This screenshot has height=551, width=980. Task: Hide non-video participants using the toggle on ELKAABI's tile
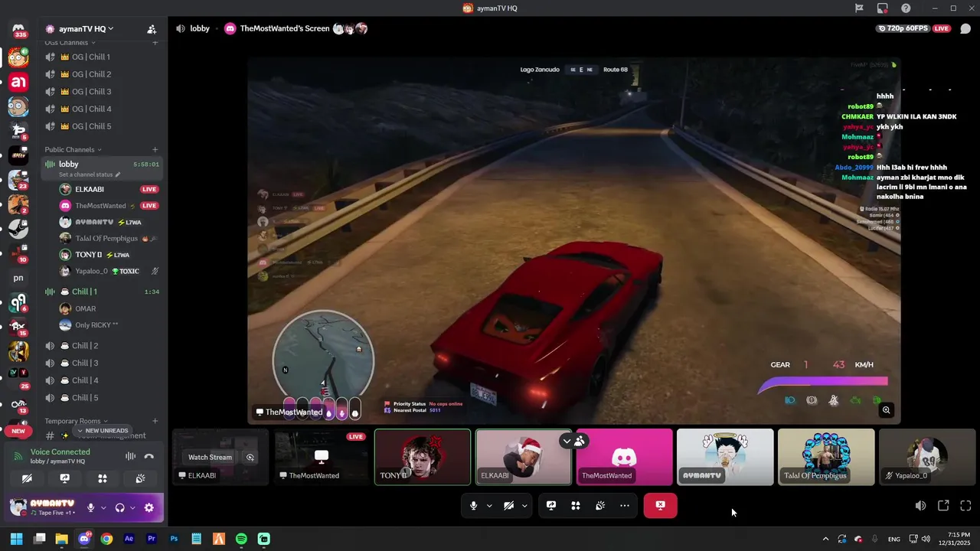tap(573, 441)
